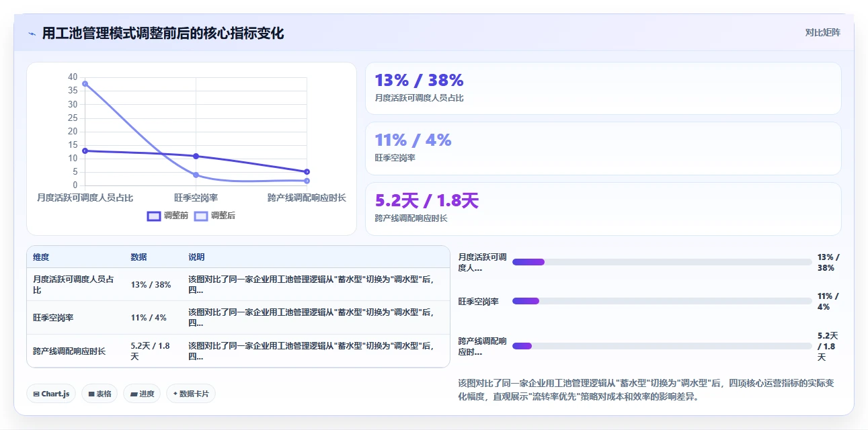Open the 11% / 4% data card
The width and height of the screenshot is (868, 430).
[x=603, y=148]
